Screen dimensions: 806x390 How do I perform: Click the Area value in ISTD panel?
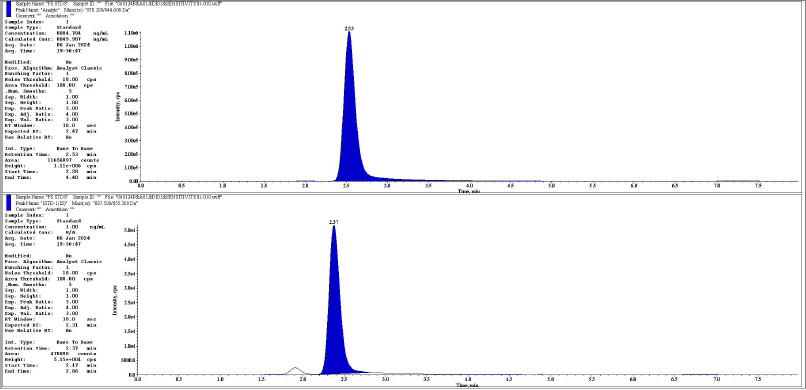tap(60, 354)
